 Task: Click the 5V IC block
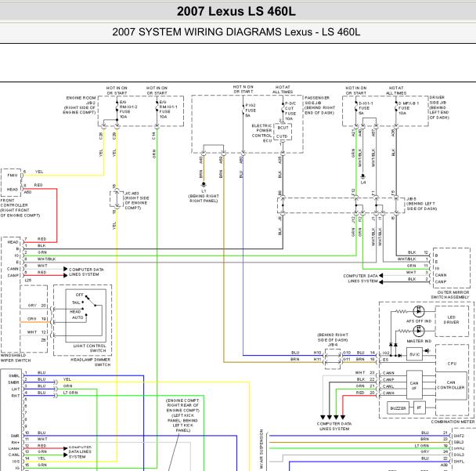click(414, 354)
